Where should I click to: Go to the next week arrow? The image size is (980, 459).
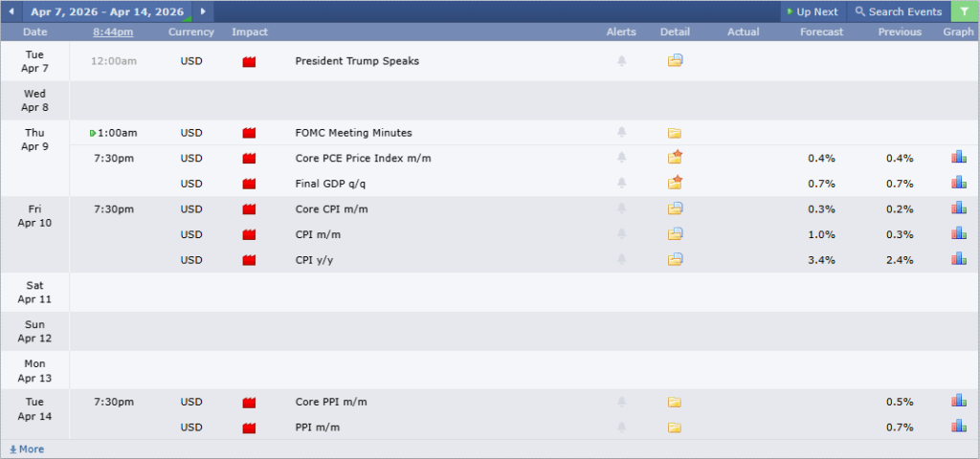click(x=203, y=11)
